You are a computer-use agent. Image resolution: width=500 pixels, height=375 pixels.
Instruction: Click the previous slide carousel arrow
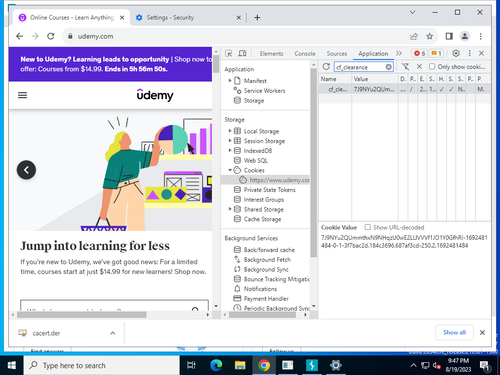click(26, 170)
